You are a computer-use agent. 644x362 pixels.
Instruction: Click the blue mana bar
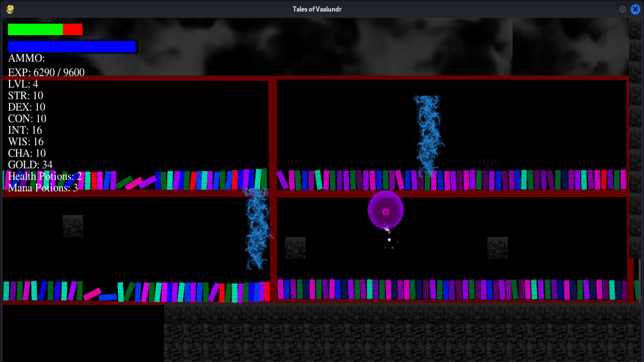tap(72, 46)
